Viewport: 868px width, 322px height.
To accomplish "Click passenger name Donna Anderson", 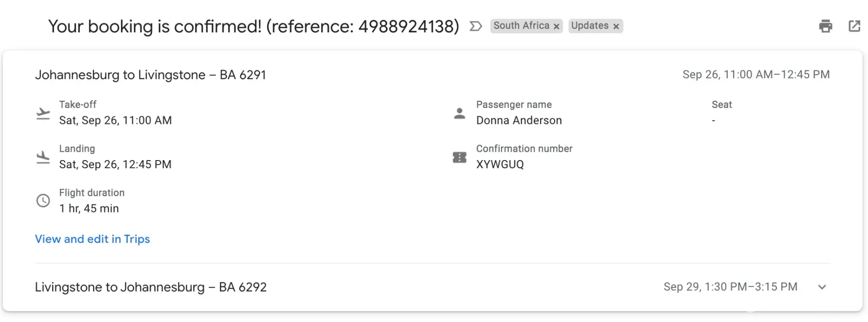I will [519, 121].
